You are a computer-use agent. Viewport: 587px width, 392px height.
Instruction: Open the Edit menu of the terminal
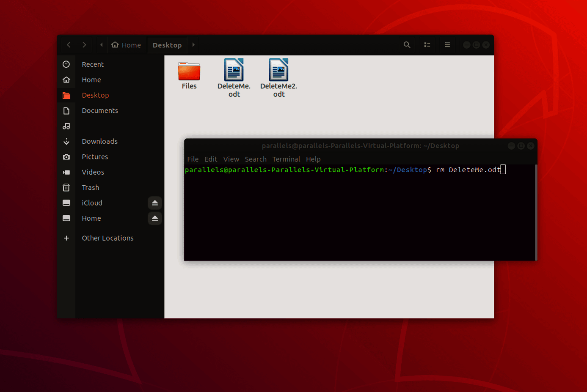pos(210,159)
